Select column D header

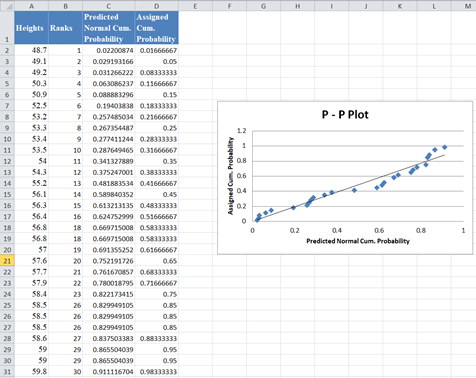157,6
